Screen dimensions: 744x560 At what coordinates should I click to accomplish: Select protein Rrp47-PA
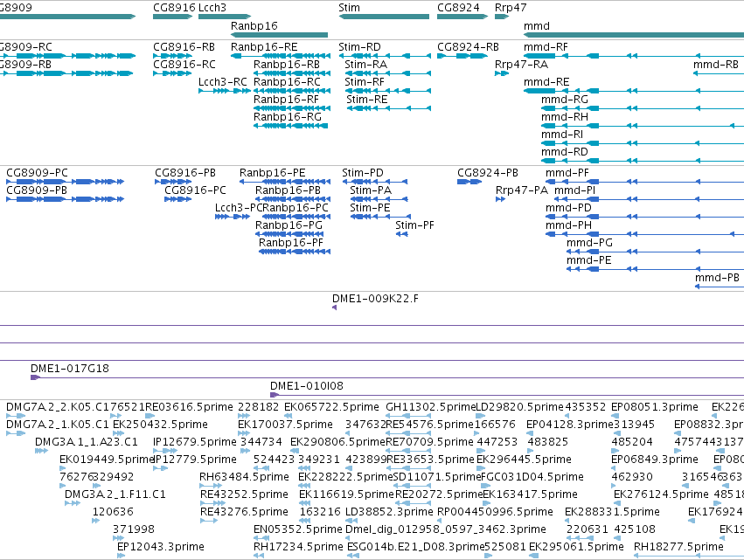pyautogui.click(x=500, y=199)
